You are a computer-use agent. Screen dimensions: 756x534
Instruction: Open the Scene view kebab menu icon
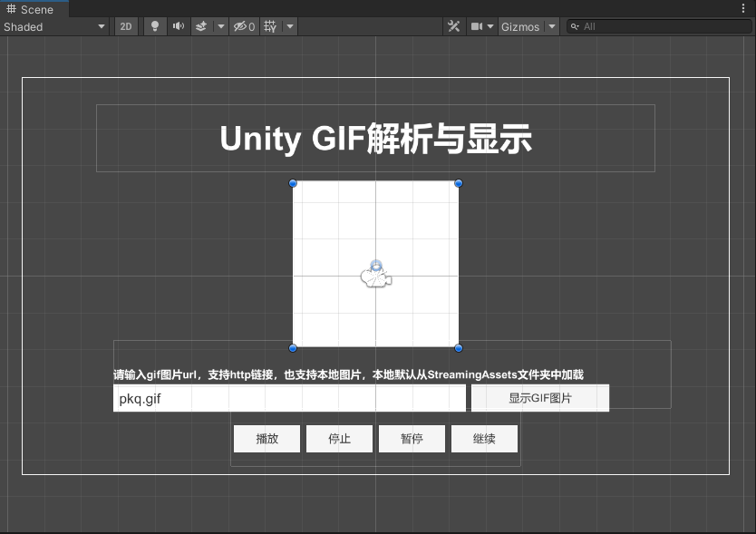743,7
